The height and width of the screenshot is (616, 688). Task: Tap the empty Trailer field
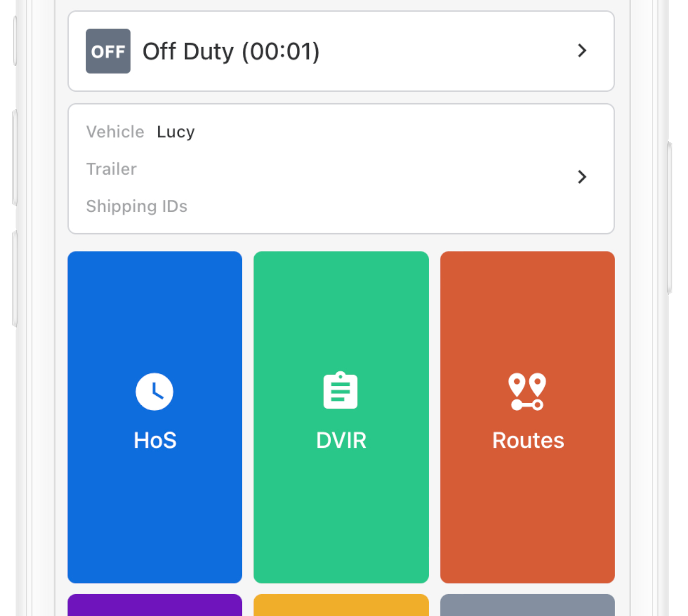click(x=112, y=169)
